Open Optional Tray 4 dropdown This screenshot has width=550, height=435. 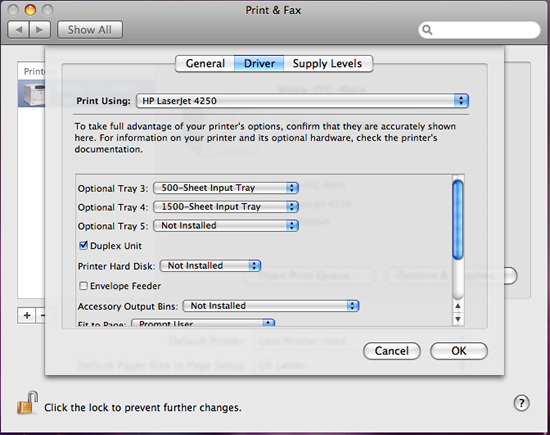tap(226, 207)
